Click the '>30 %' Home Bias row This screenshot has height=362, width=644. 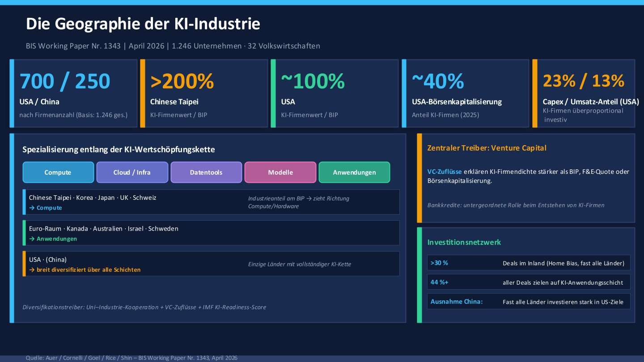click(529, 263)
